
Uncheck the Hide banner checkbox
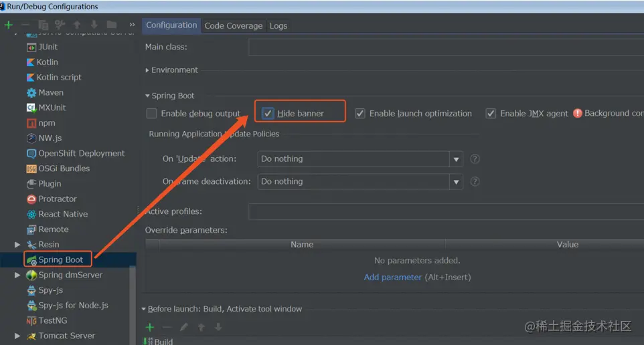click(x=268, y=113)
